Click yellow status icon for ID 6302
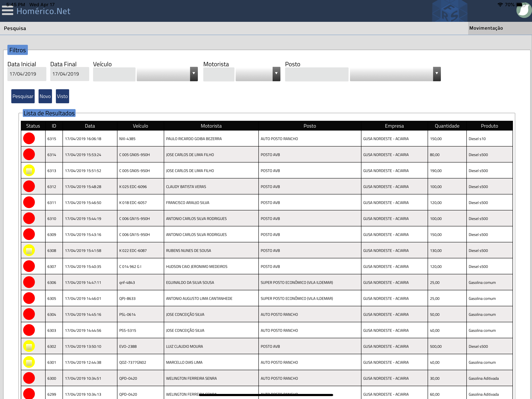The height and width of the screenshot is (399, 532). click(x=29, y=346)
